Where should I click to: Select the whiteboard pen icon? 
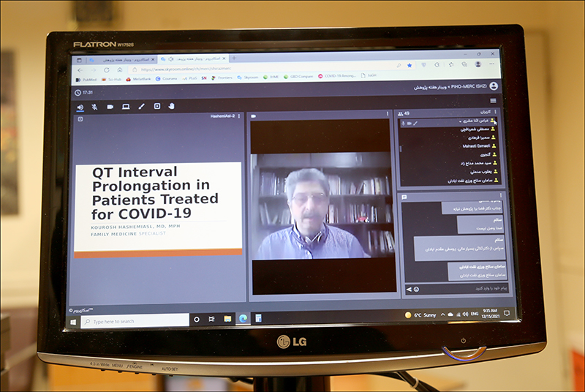pos(141,107)
